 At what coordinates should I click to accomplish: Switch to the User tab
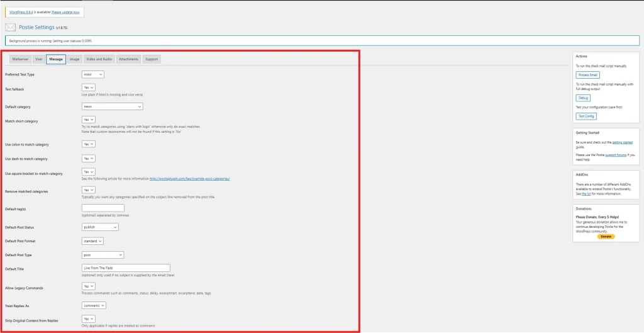pyautogui.click(x=39, y=59)
